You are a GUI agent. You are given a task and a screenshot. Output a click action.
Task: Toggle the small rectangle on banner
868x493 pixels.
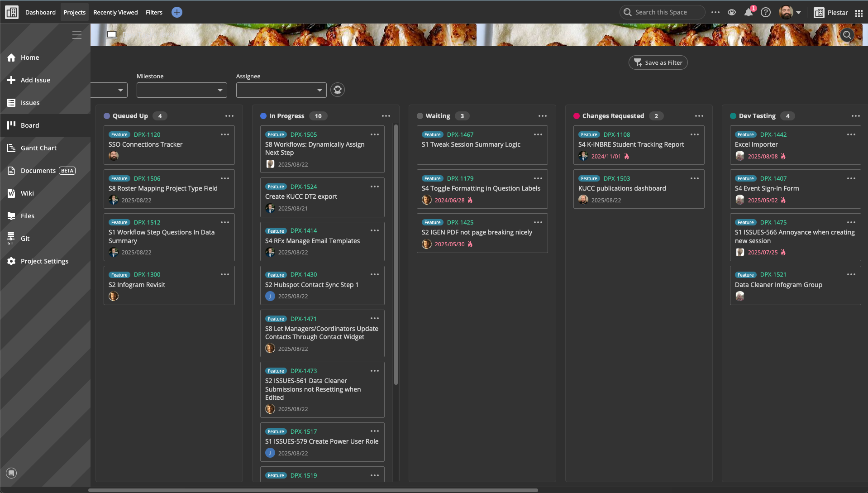click(112, 34)
